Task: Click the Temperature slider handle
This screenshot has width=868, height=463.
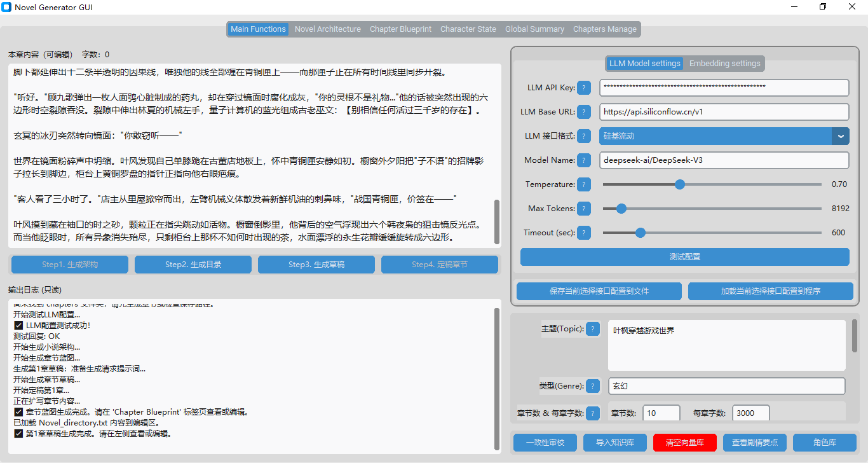Action: (680, 184)
